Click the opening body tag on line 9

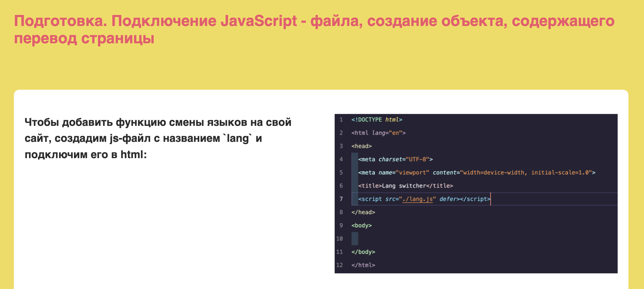pyautogui.click(x=361, y=225)
